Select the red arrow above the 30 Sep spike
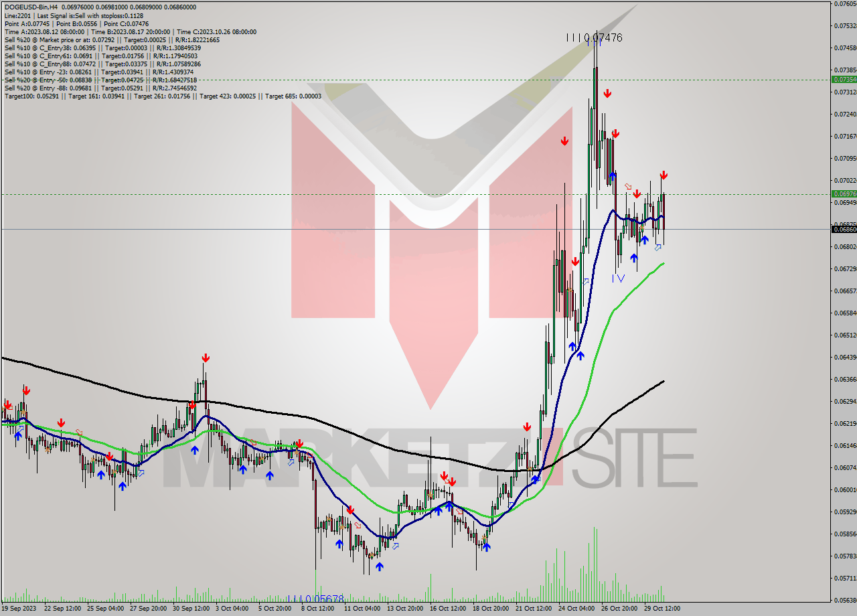 point(206,358)
